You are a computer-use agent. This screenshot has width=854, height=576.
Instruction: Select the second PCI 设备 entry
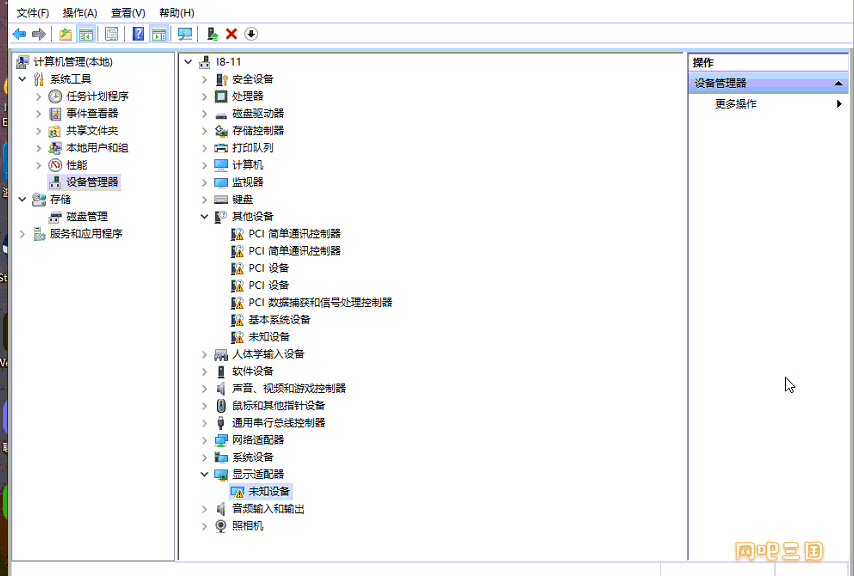(x=269, y=285)
